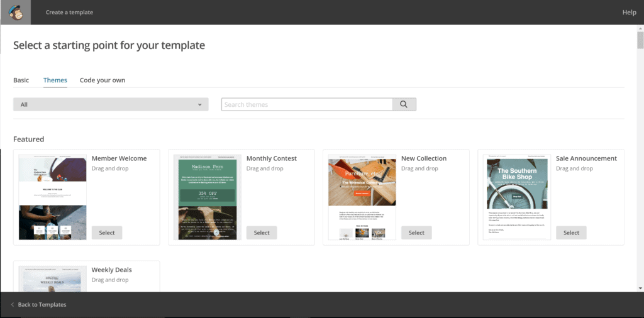Click the vertical page scrollbar thumb
The height and width of the screenshot is (318, 644).
point(640,40)
